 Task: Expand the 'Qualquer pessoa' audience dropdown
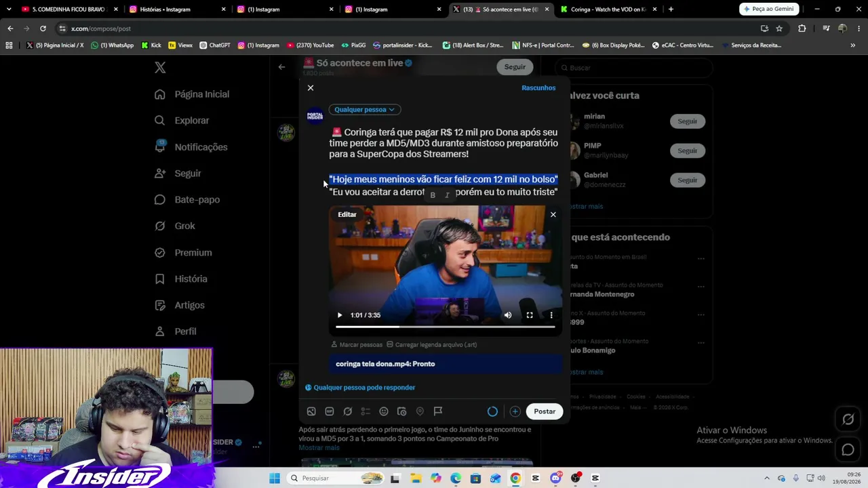point(365,109)
